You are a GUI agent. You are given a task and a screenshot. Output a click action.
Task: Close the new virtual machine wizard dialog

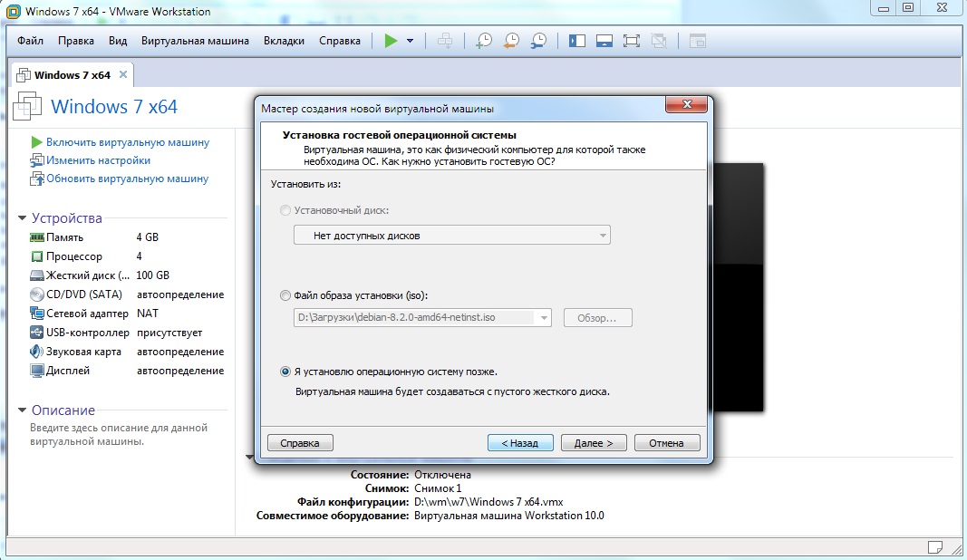point(686,105)
